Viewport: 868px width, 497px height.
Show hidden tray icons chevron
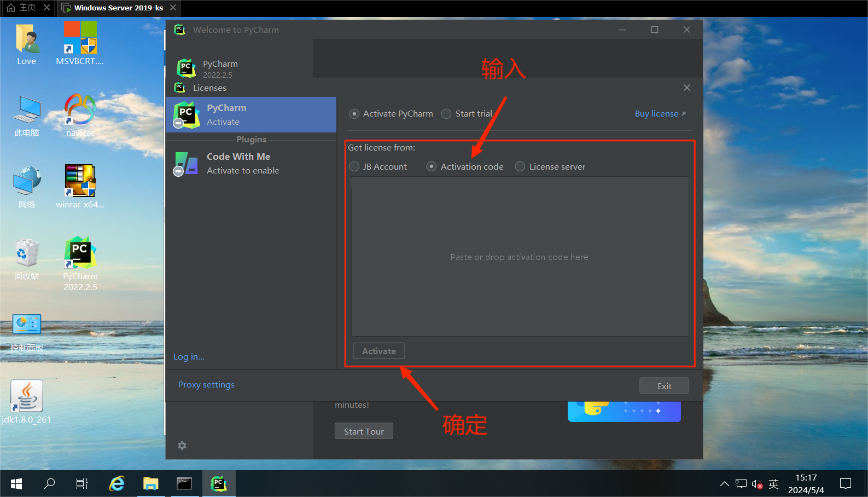pos(725,484)
